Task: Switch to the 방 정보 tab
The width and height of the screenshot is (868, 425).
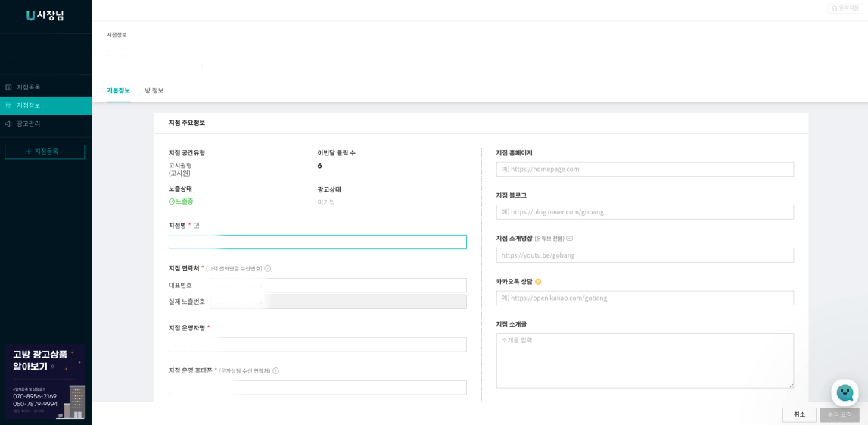Action: (x=154, y=91)
